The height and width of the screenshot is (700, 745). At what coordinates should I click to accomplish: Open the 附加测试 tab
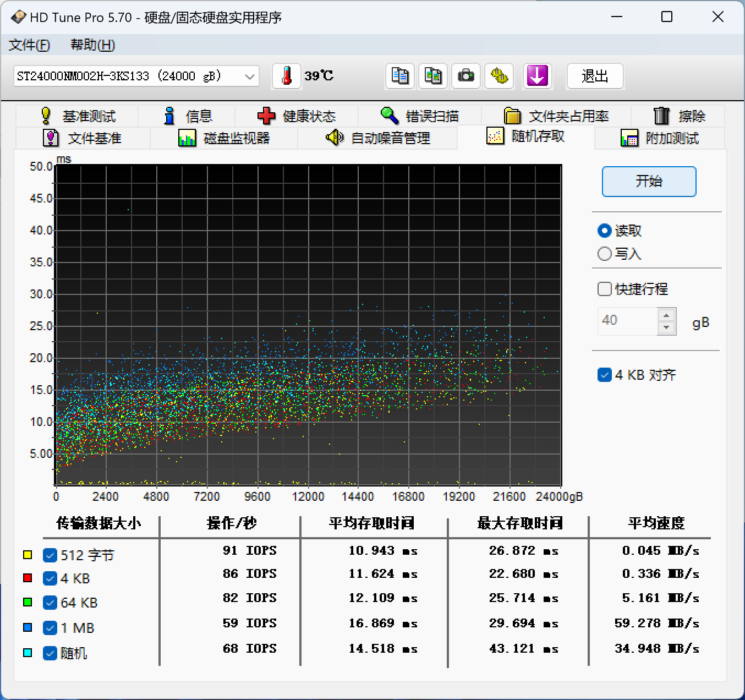click(x=660, y=138)
